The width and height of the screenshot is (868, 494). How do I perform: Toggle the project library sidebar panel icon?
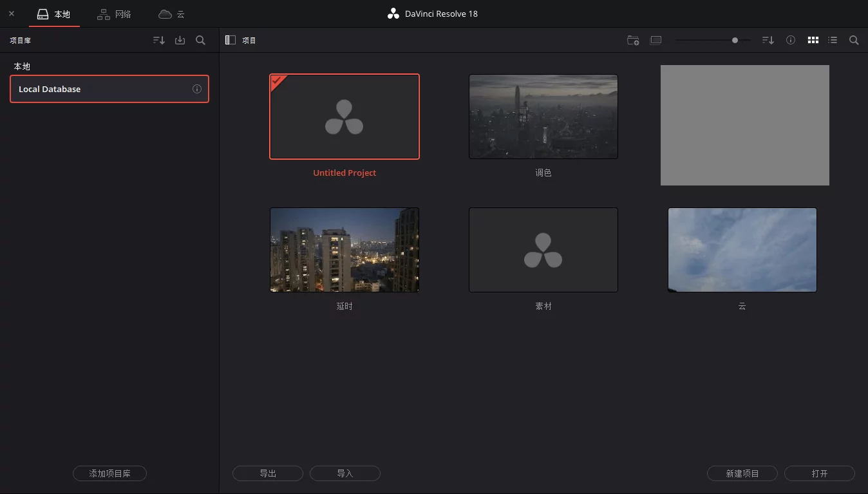point(230,40)
